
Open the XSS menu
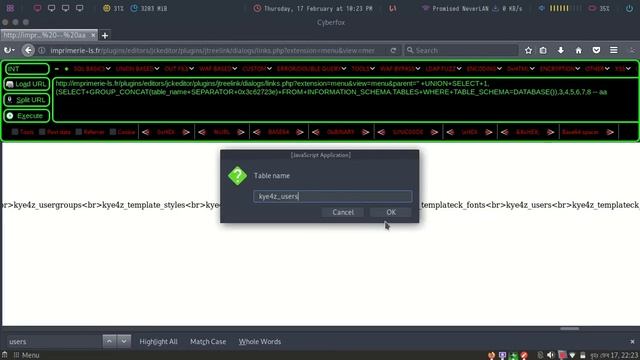[x=623, y=69]
